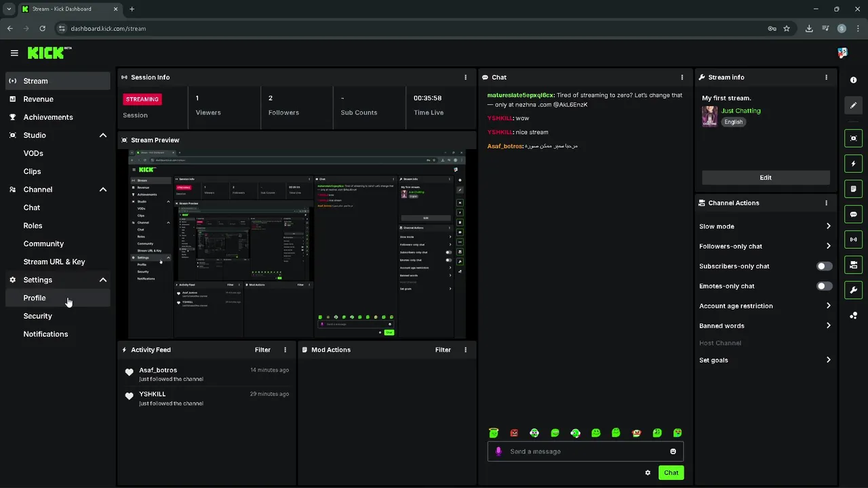Open Mod Actions kebab menu
Screen dimensions: 868x488
pos(465,350)
